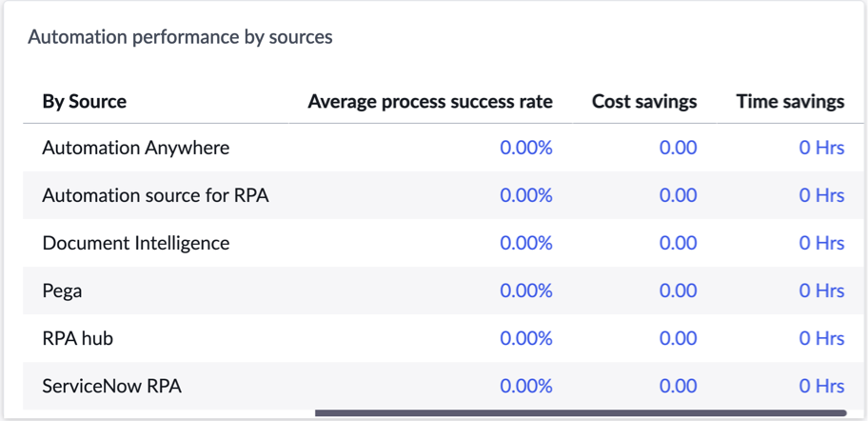Open Document Intelligence cost savings value
This screenshot has width=868, height=421.
678,243
